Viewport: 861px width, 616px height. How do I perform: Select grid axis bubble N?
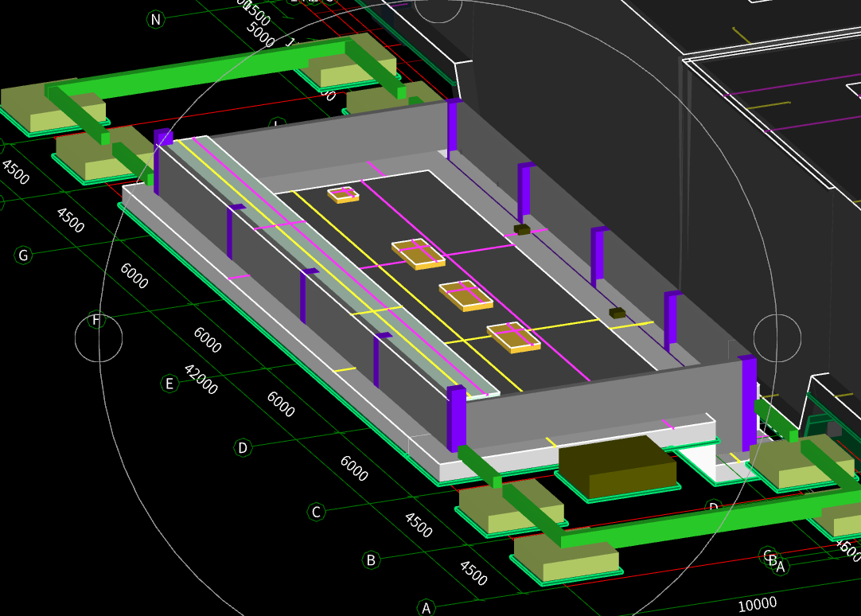[156, 20]
